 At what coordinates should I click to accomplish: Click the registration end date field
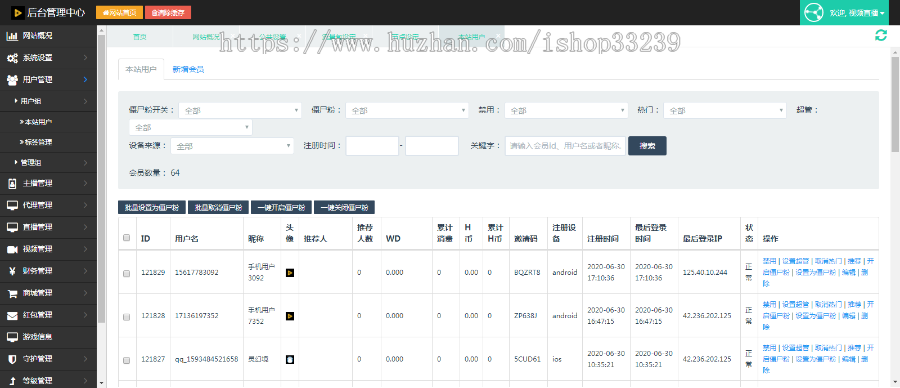coord(432,146)
